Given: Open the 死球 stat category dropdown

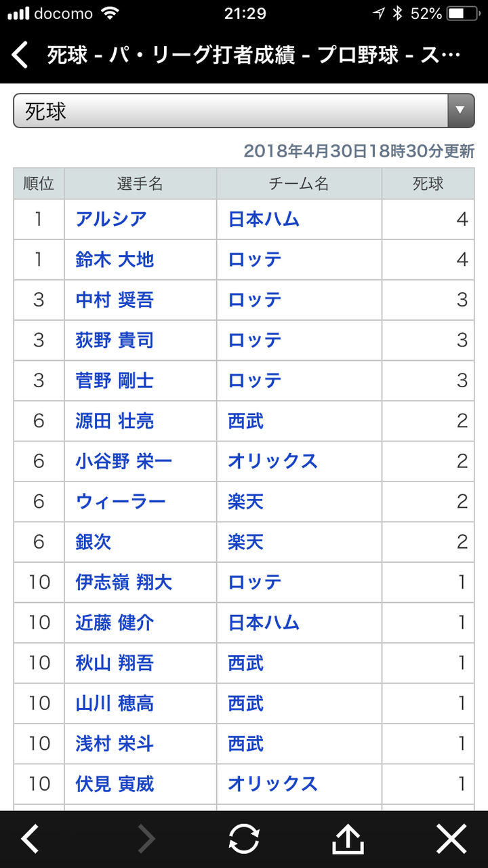Looking at the screenshot, I should [230, 111].
